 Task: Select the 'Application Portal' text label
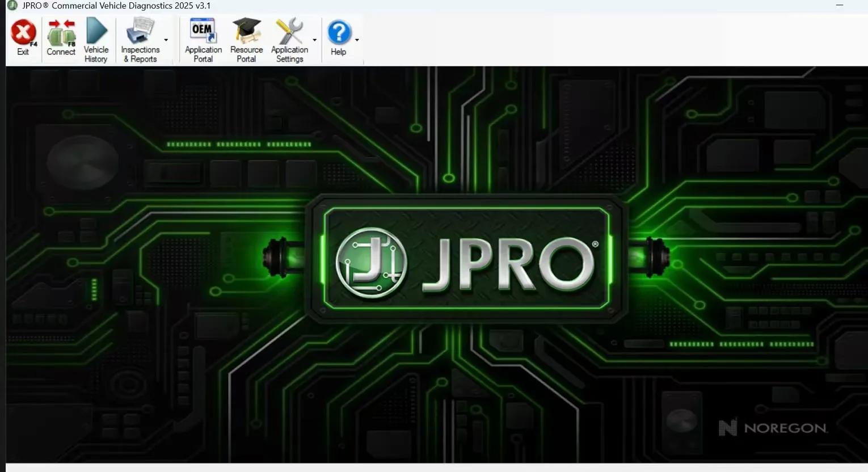pyautogui.click(x=203, y=54)
